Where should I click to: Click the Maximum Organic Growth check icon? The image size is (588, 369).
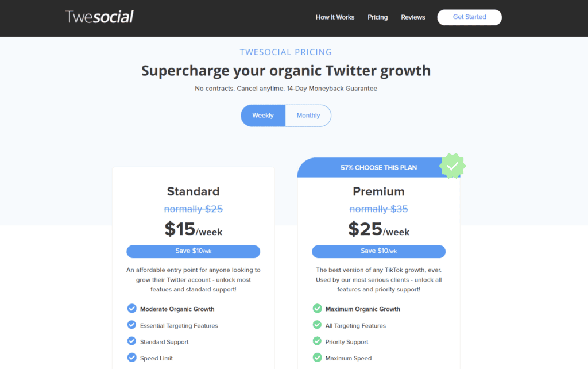pos(317,309)
